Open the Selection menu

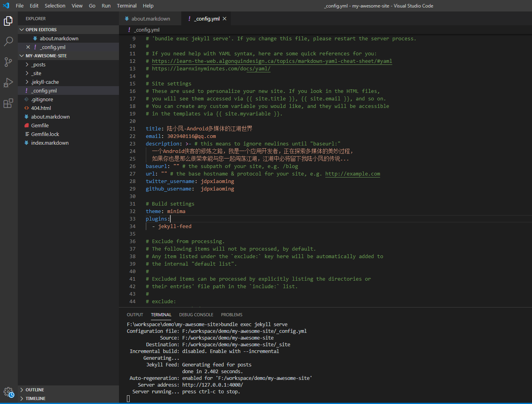point(55,6)
